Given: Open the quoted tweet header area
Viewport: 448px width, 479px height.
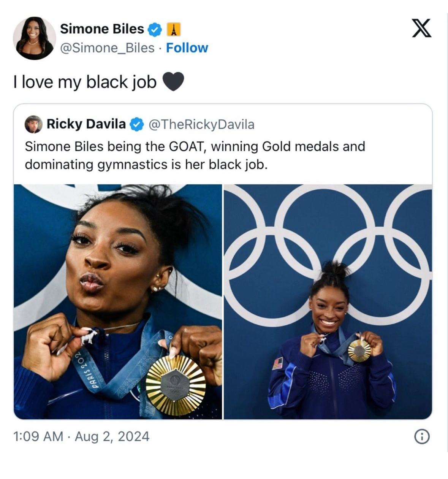Looking at the screenshot, I should (223, 124).
